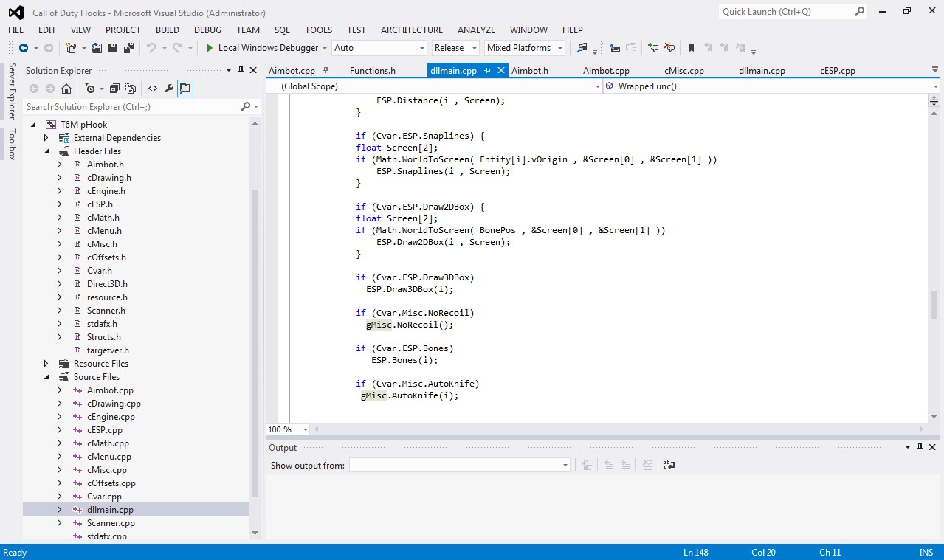This screenshot has width=944, height=560.
Task: Toggle word wrap in the Output window
Action: coord(669,465)
